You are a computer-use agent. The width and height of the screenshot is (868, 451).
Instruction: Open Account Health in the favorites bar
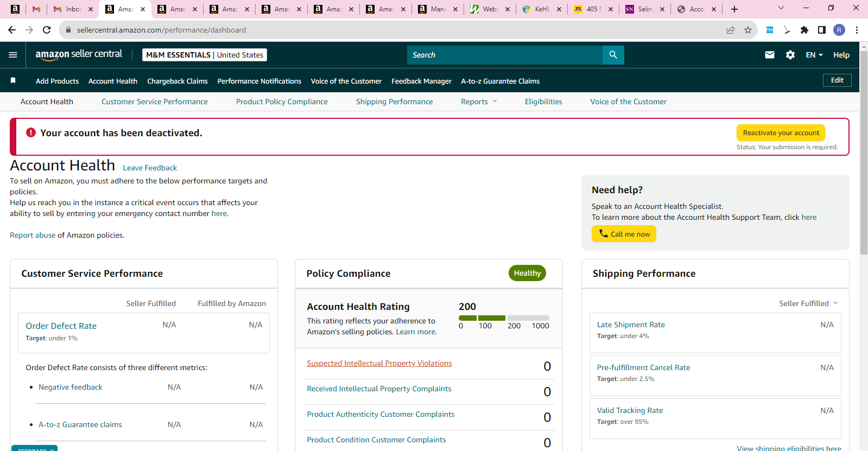tap(113, 81)
